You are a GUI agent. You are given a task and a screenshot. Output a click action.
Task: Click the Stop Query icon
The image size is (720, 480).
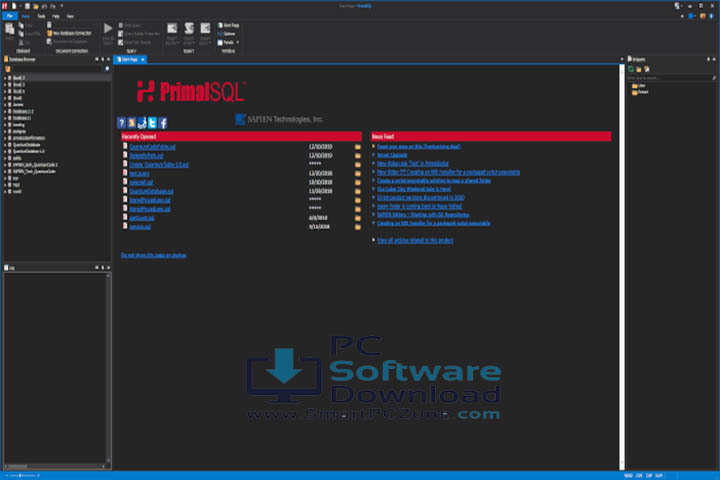[121, 25]
